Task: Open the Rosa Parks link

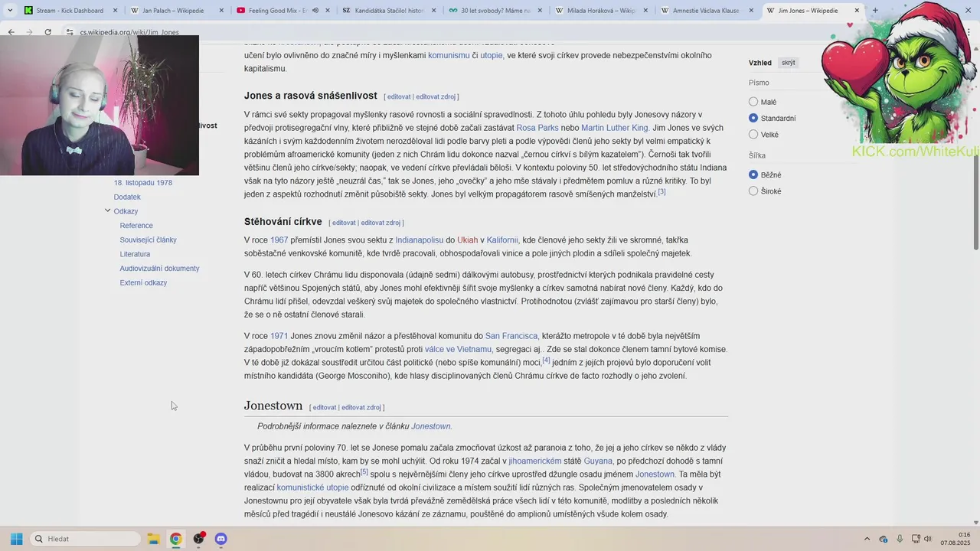Action: point(537,128)
